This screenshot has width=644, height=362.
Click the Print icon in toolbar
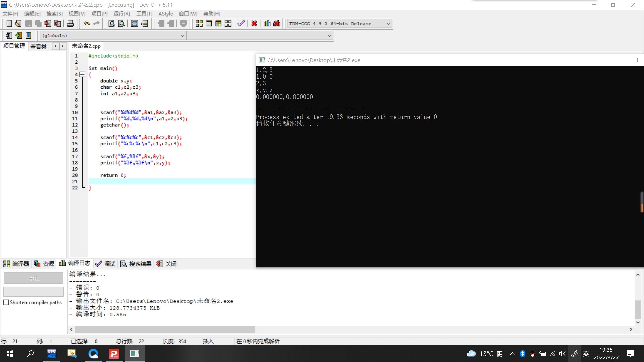pyautogui.click(x=70, y=23)
